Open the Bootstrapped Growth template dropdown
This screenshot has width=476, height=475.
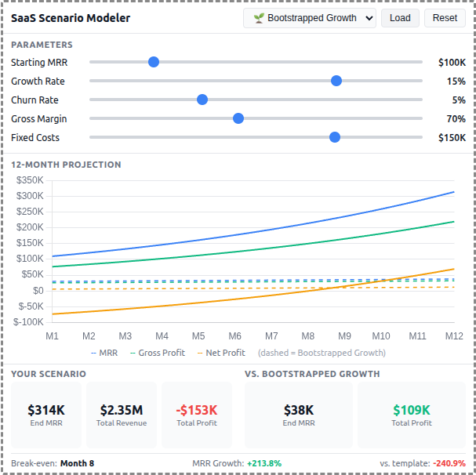coord(310,18)
